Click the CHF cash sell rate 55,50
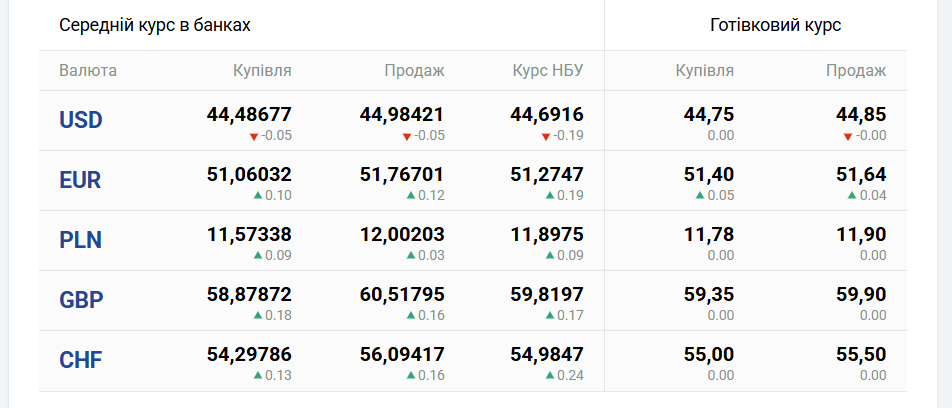Image resolution: width=952 pixels, height=408 pixels. click(861, 355)
